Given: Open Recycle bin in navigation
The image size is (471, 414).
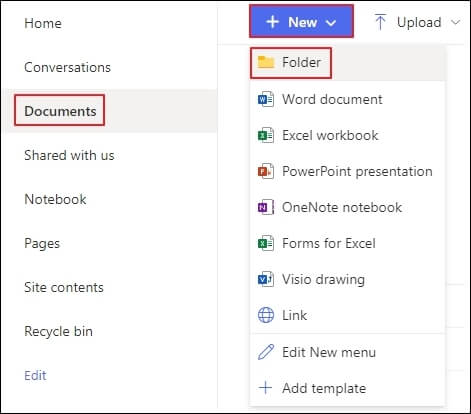Looking at the screenshot, I should pos(59,331).
